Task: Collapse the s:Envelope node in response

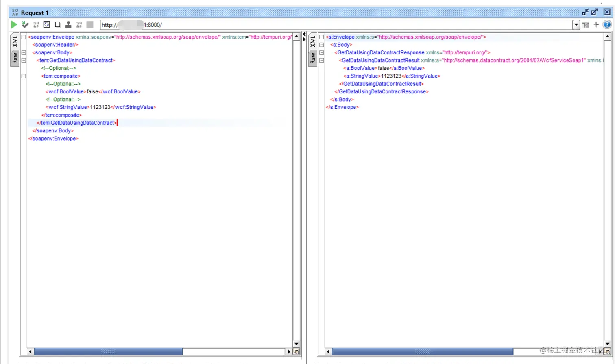Action: (321, 37)
